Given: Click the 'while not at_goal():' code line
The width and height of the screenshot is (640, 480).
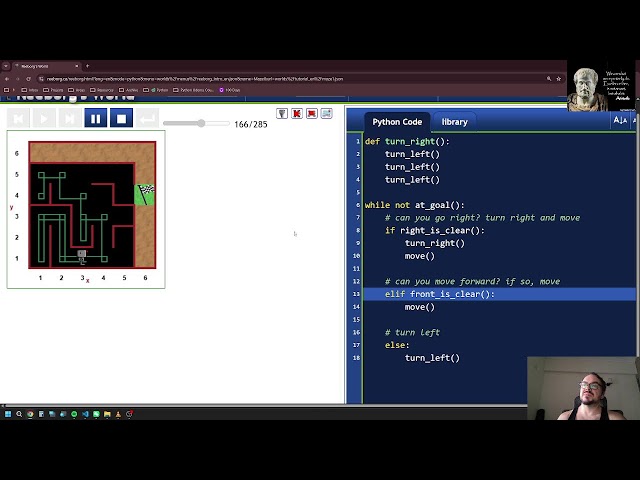Looking at the screenshot, I should (x=414, y=205).
